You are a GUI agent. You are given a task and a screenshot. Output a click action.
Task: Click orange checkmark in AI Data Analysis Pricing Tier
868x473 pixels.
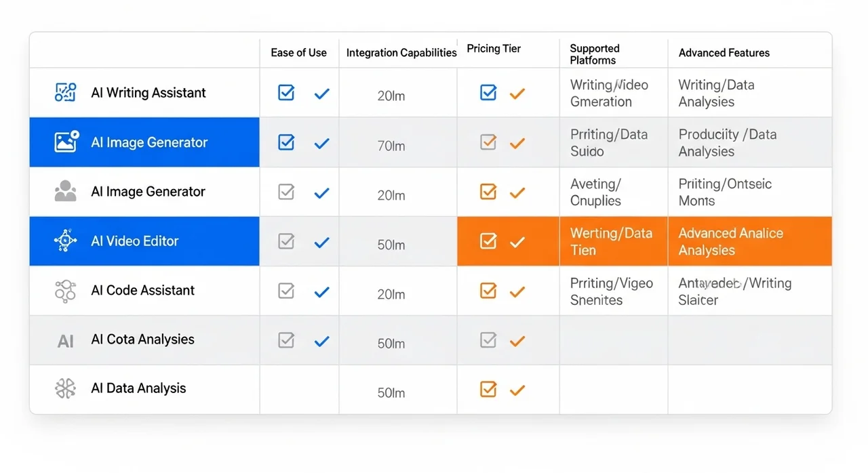(517, 390)
